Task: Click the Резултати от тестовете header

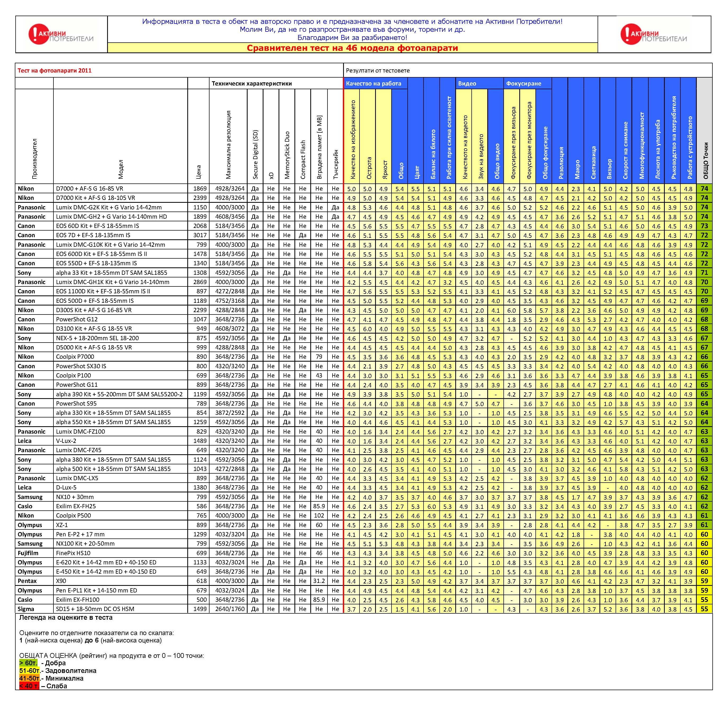Action: (378, 71)
